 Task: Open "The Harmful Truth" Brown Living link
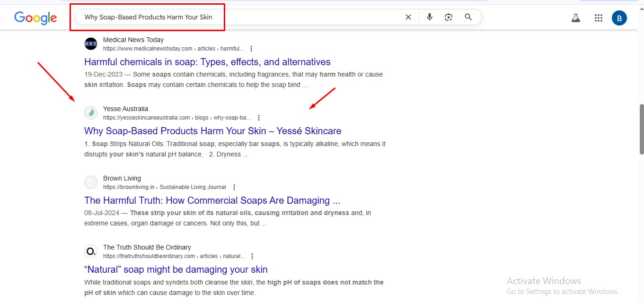(x=212, y=200)
